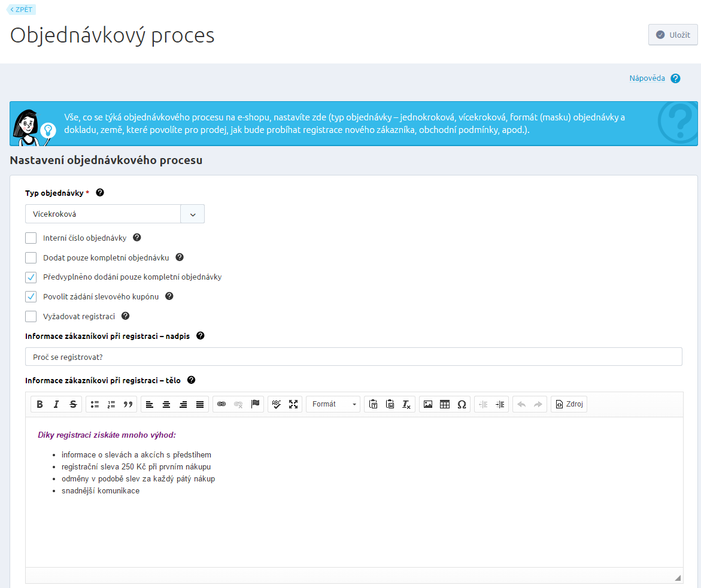Show help for registrace tělo field

[192, 380]
